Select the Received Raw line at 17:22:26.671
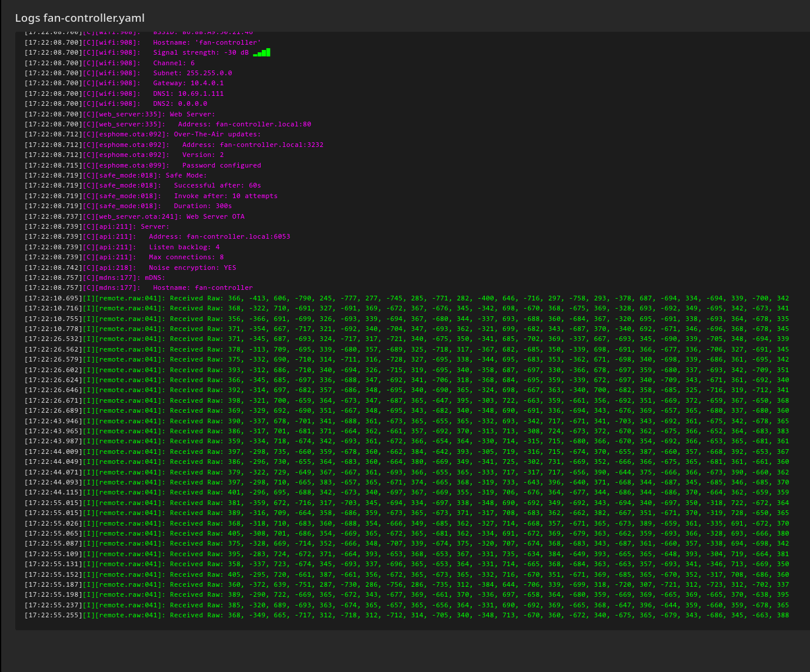The width and height of the screenshot is (810, 672). [407, 400]
